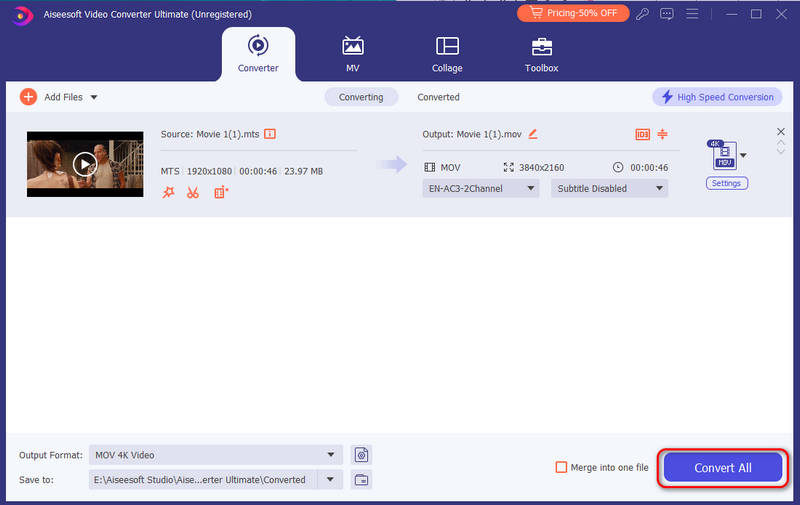
Task: Enable Merge into one file
Action: tap(561, 467)
